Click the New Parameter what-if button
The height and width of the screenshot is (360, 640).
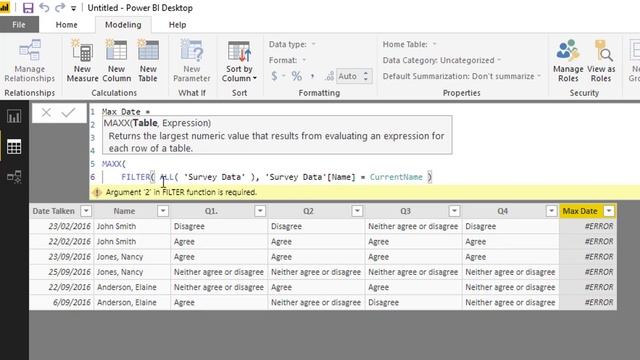[x=191, y=60]
